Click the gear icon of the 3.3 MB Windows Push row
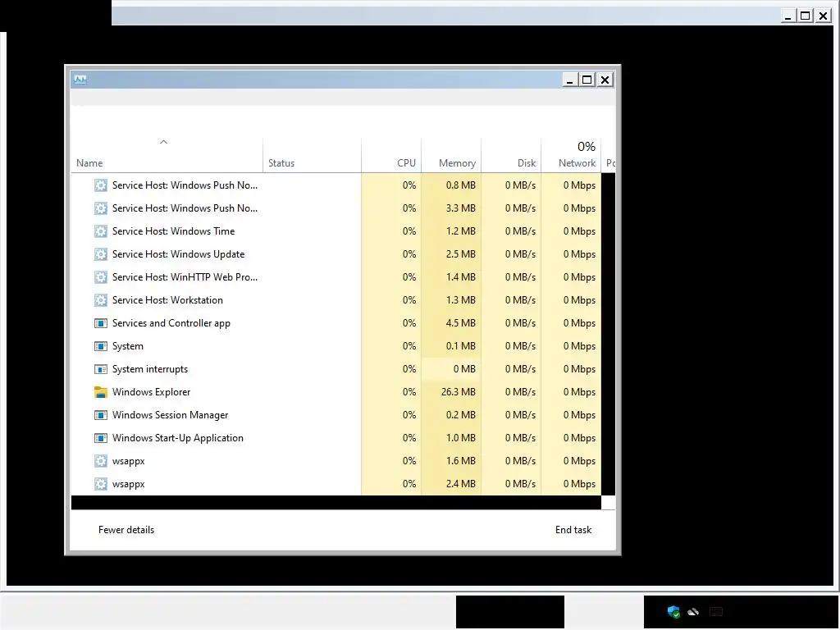The width and height of the screenshot is (840, 630). point(100,208)
